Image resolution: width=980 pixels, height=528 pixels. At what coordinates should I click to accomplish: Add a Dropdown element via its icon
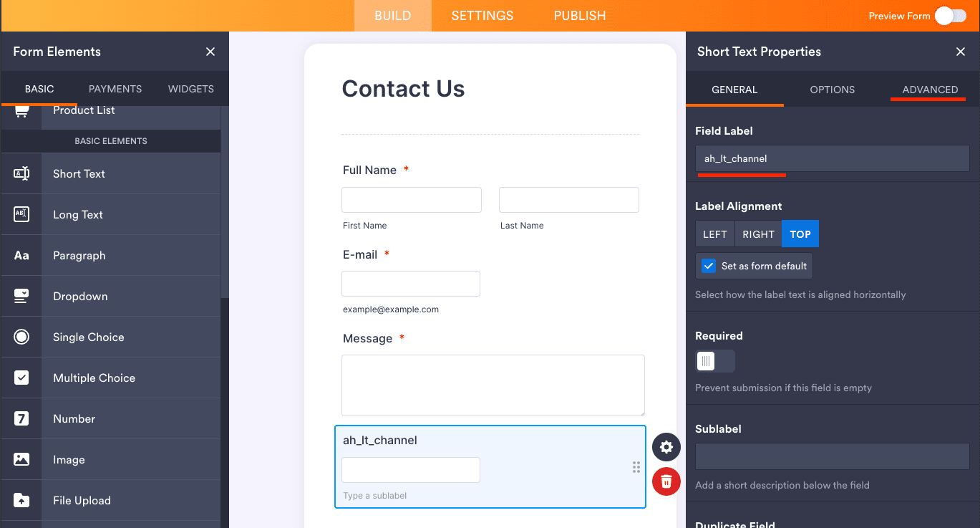21,296
